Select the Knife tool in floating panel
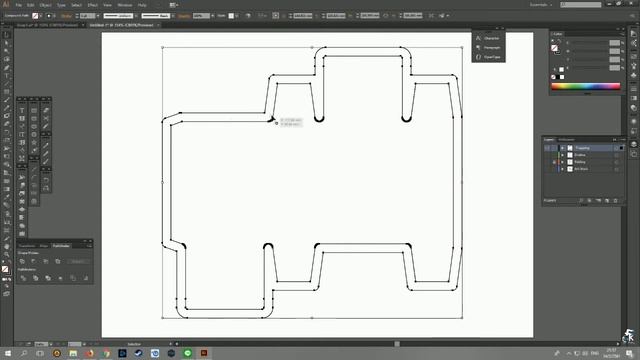The width and height of the screenshot is (640, 360). (46, 127)
